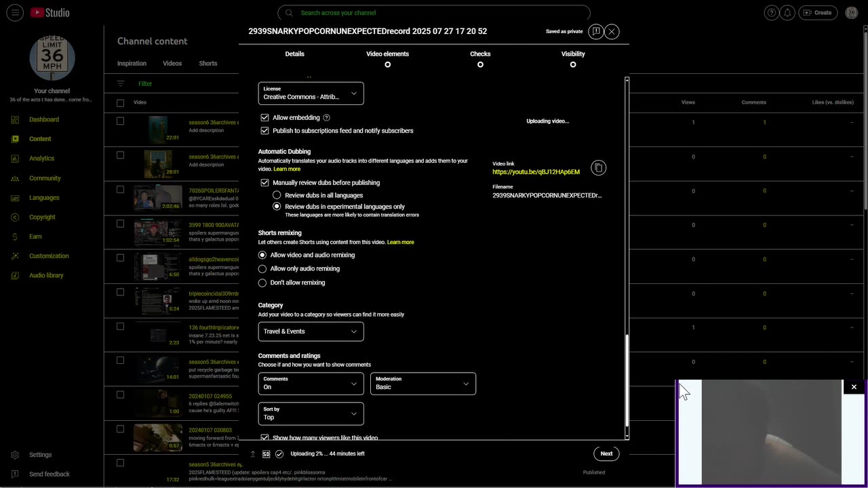Viewport: 868px width, 488px height.
Task: Click the Community sidebar icon
Action: tap(15, 178)
